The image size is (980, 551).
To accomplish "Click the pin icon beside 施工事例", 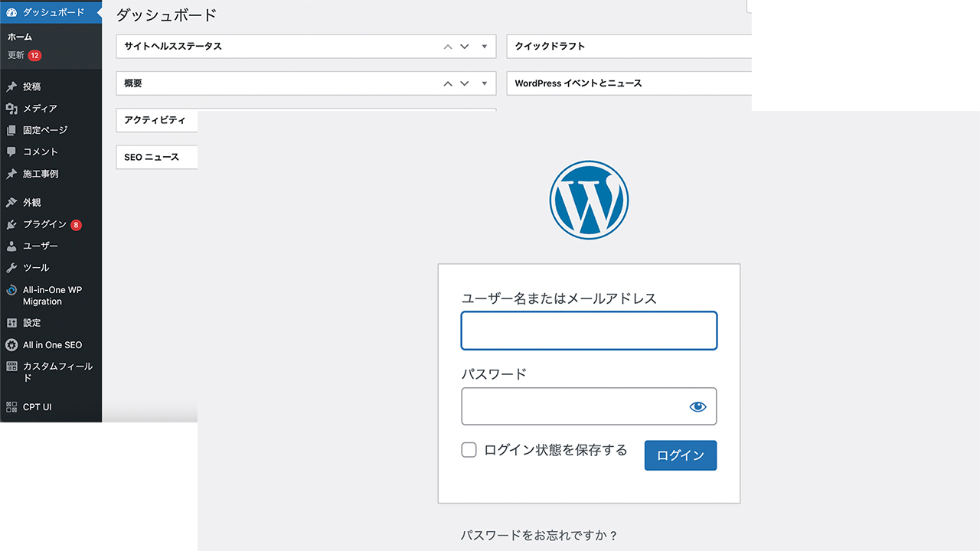I will [x=11, y=174].
